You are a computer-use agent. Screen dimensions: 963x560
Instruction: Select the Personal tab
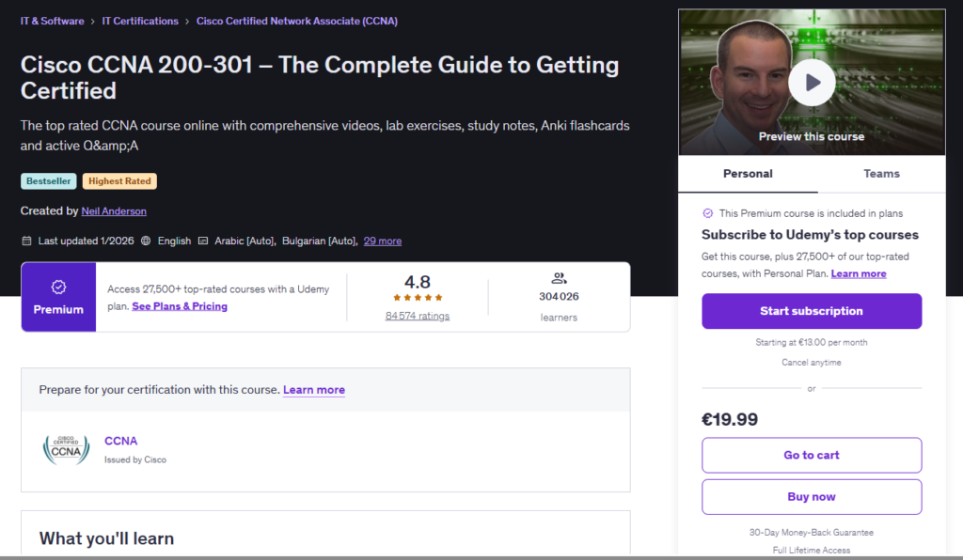pyautogui.click(x=748, y=174)
